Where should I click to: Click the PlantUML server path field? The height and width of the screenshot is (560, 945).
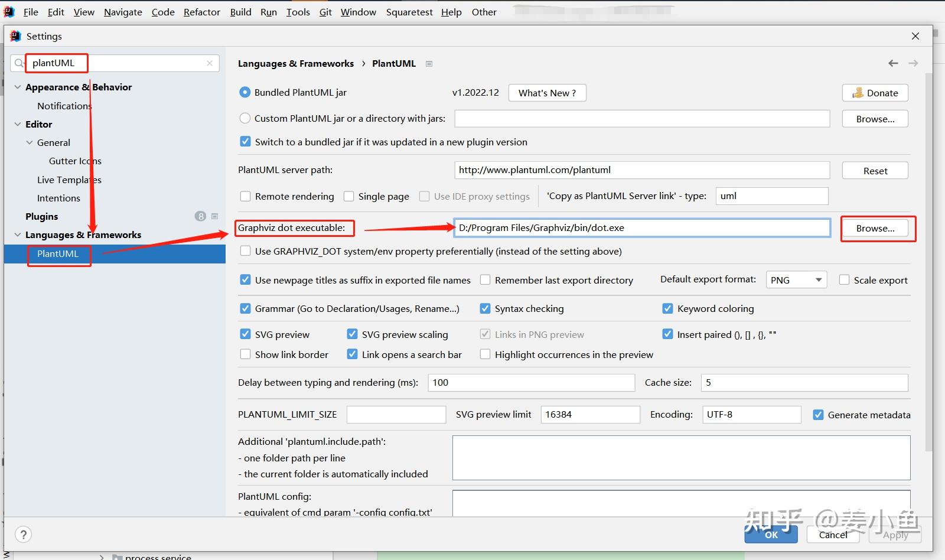pyautogui.click(x=642, y=170)
